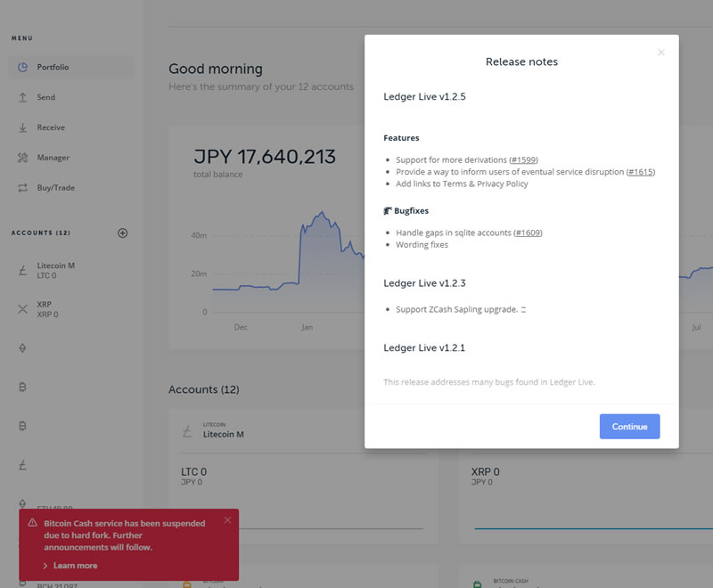Click Add links to Terms & Privacy Policy
This screenshot has width=713, height=588.
(x=462, y=184)
